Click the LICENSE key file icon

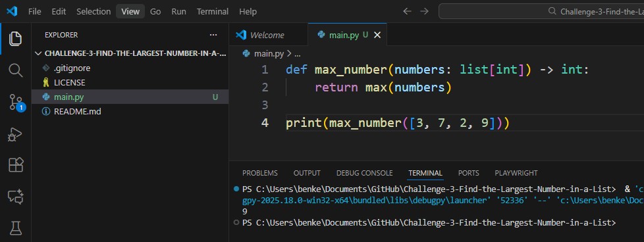tap(46, 83)
